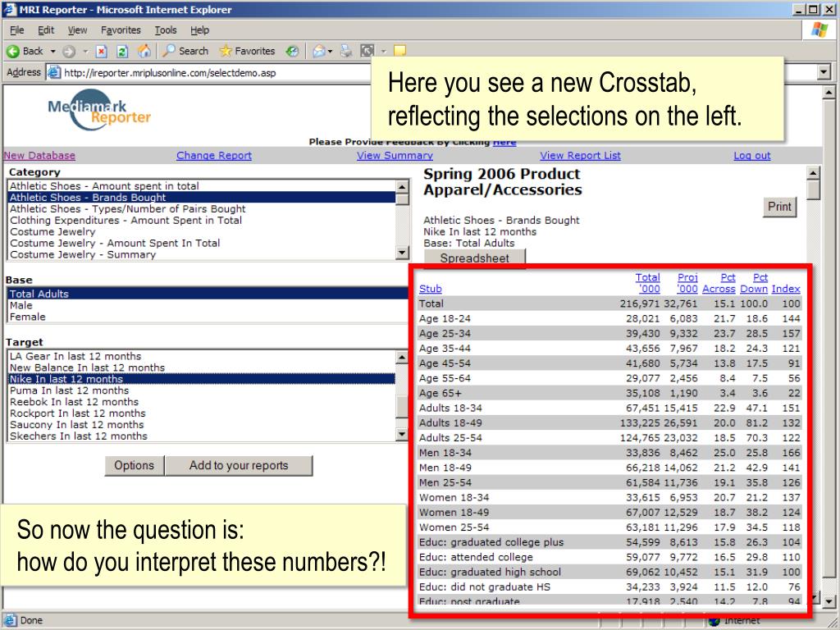Select Total Adults as base
Viewport: 840px width, 630px height.
(208, 294)
